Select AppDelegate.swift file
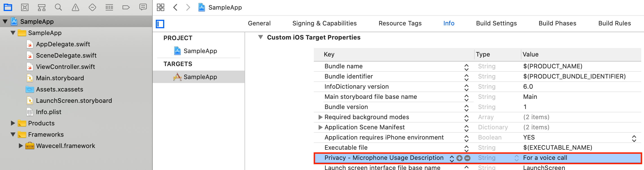The height and width of the screenshot is (170, 644). coord(63,44)
